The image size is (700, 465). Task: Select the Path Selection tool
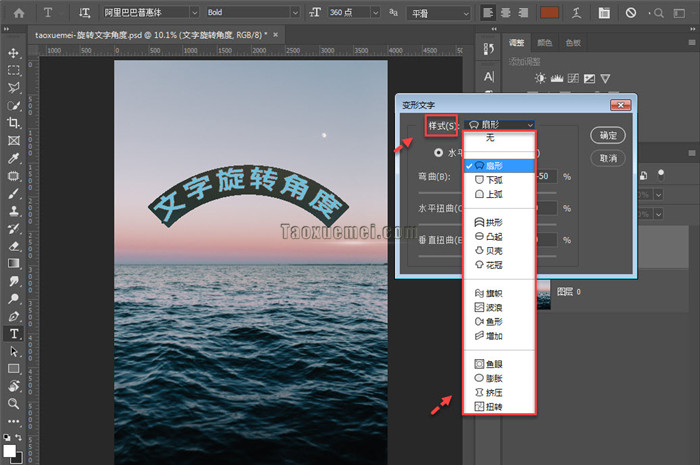[x=13, y=351]
